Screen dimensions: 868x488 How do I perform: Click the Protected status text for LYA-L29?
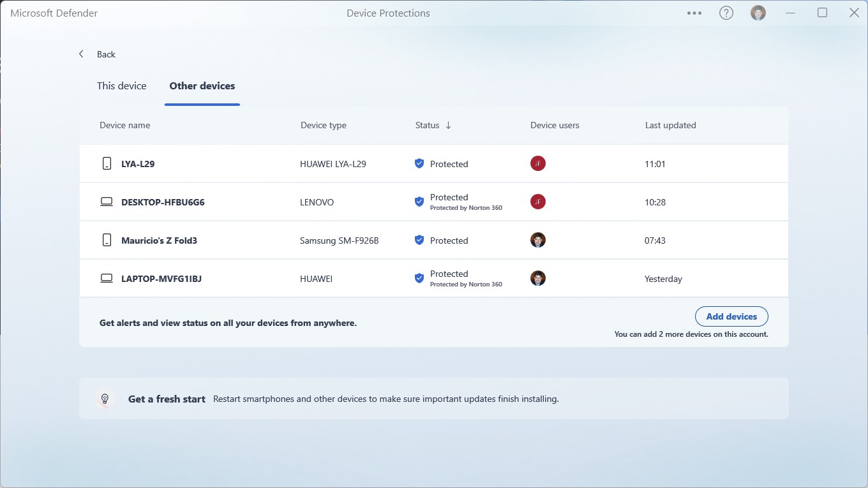click(449, 164)
